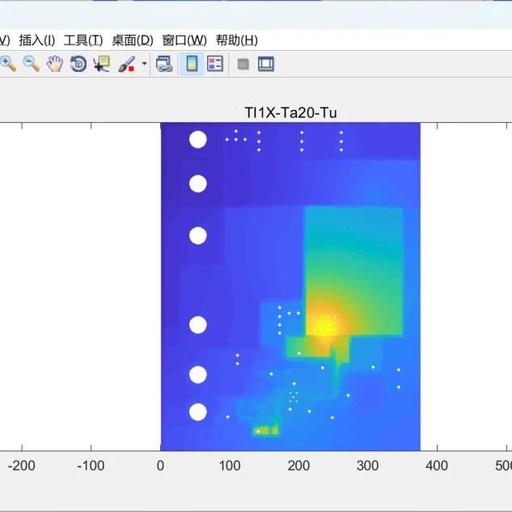Click the Hide Plot Tools icon
Viewport: 512px width, 512px height.
[243, 64]
